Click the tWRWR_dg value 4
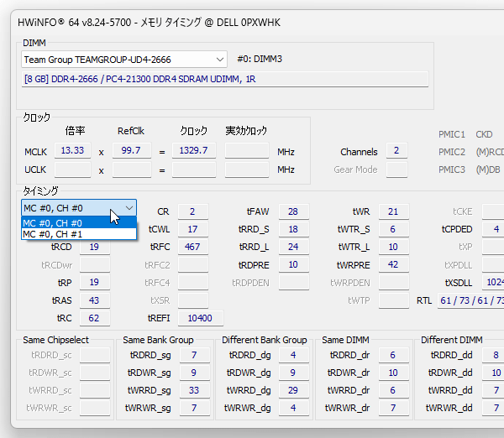 (294, 408)
